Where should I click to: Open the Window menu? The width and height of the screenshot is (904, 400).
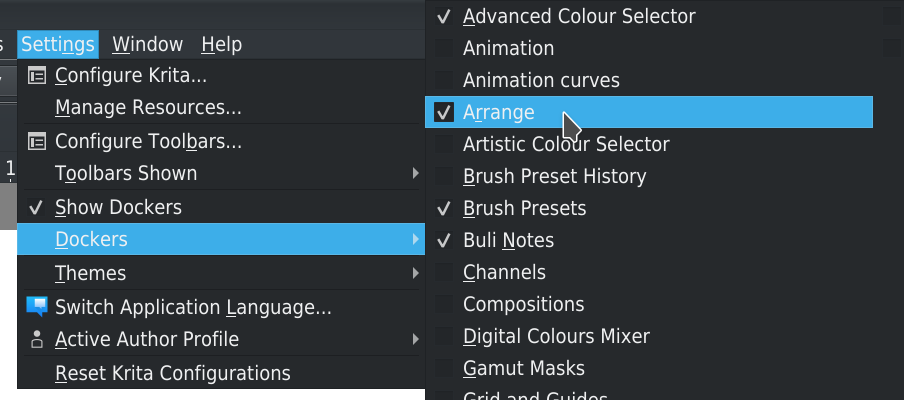tap(148, 44)
